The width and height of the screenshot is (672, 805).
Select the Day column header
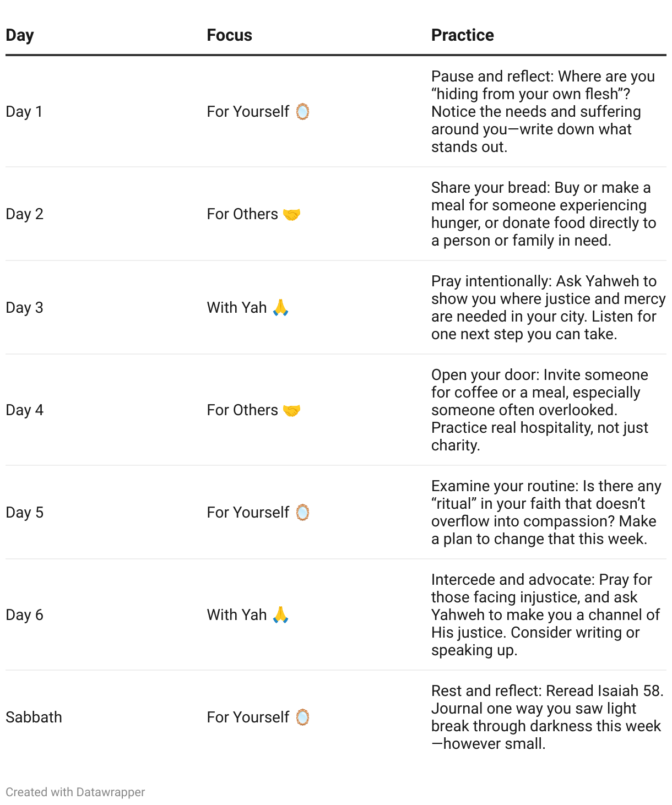click(x=20, y=35)
